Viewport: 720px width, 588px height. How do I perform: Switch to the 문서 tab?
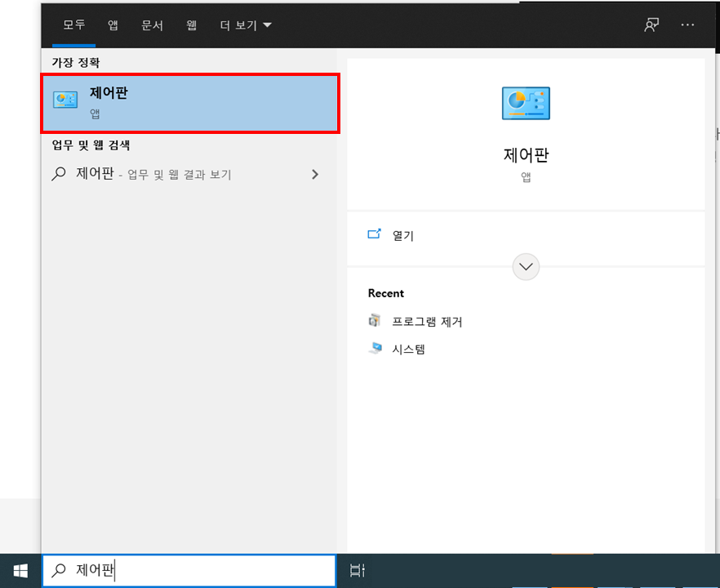152,25
